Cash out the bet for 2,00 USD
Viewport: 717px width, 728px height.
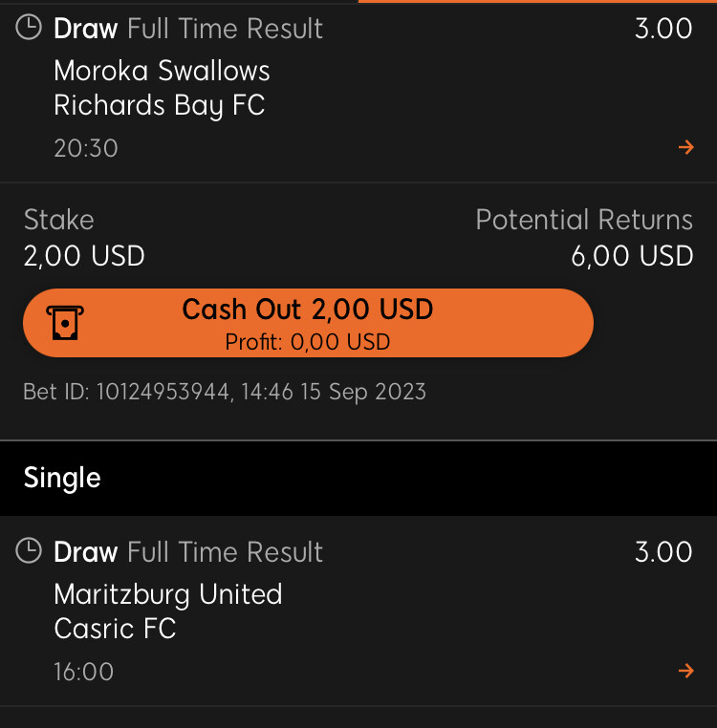click(308, 323)
